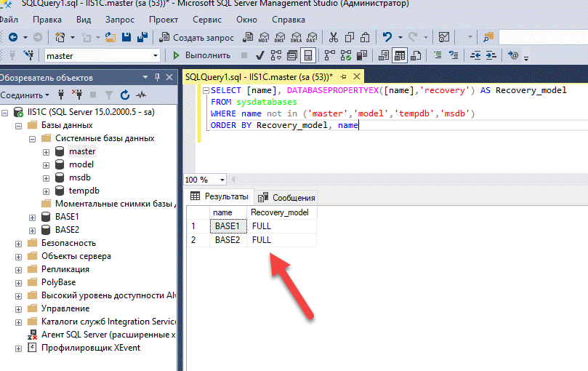The width and height of the screenshot is (588, 371).
Task: Open the Запрос (Query) menu
Action: (121, 20)
